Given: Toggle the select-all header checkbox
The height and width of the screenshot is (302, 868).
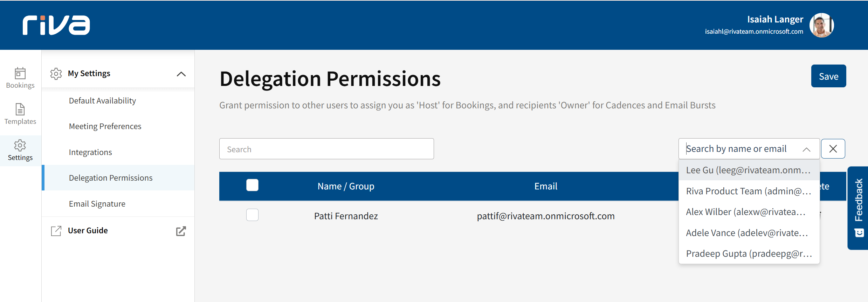Looking at the screenshot, I should 252,185.
